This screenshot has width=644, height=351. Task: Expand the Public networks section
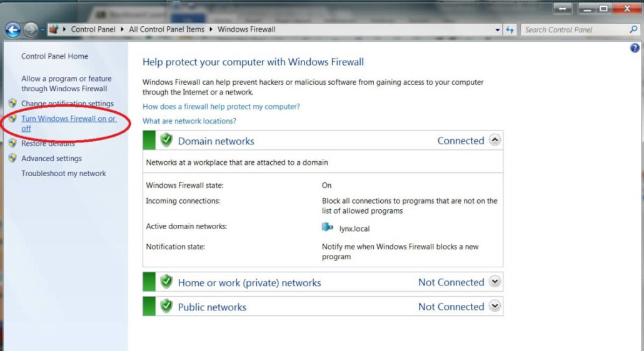(x=495, y=306)
